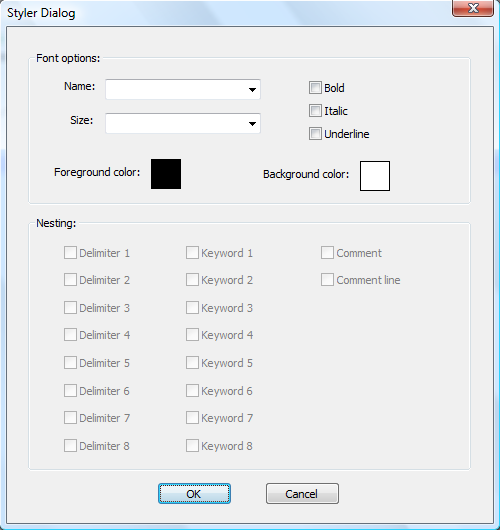
Task: Check the Comment line nesting box
Action: 327,280
